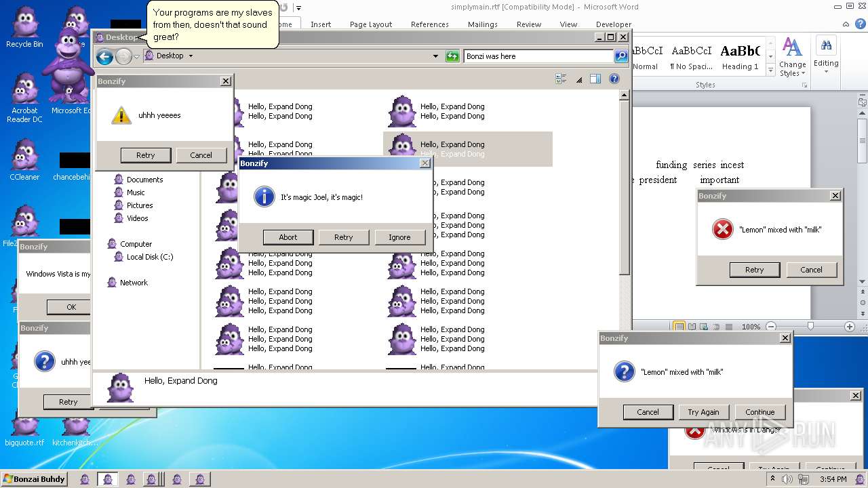
Task: Open the Page Layout ribbon tab
Action: pos(371,24)
